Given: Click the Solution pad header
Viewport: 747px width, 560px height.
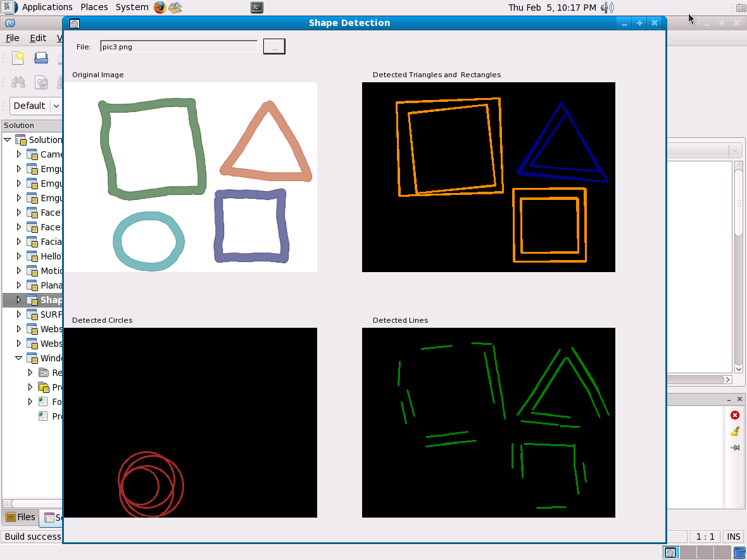Looking at the screenshot, I should coord(32,125).
